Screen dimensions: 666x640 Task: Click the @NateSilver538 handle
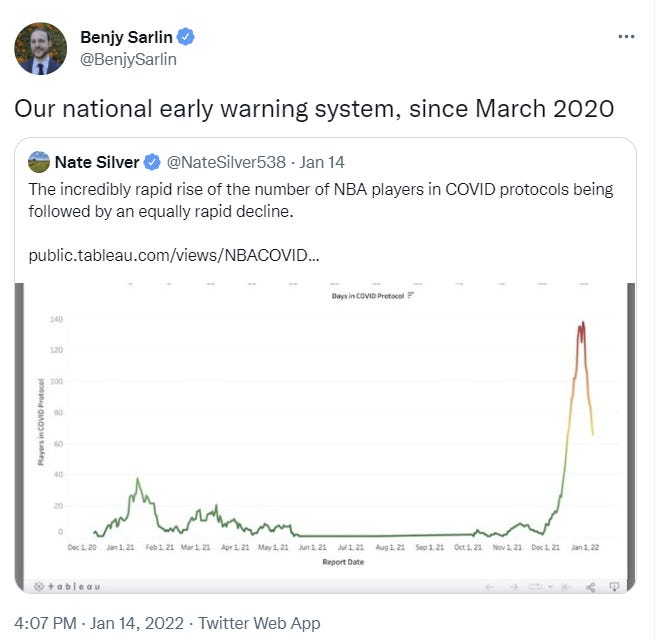click(x=226, y=162)
